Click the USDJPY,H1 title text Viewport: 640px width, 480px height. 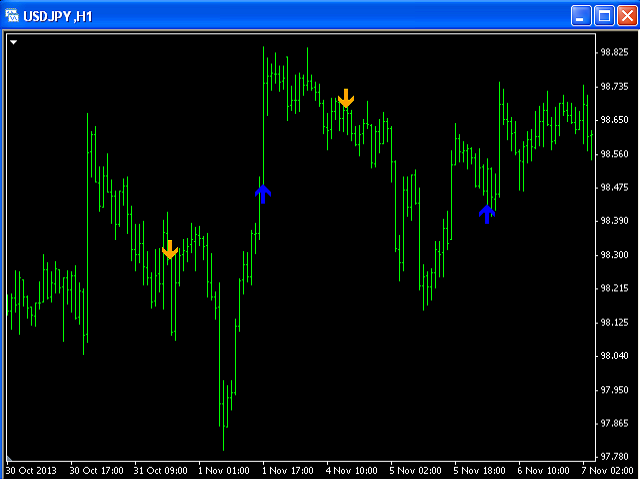tap(58, 16)
